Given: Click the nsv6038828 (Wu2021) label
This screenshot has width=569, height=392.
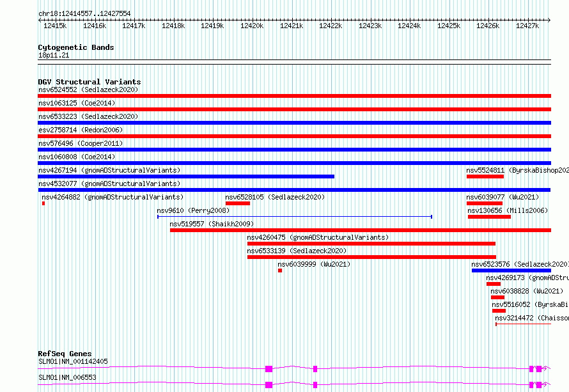Looking at the screenshot, I should pos(527,291).
